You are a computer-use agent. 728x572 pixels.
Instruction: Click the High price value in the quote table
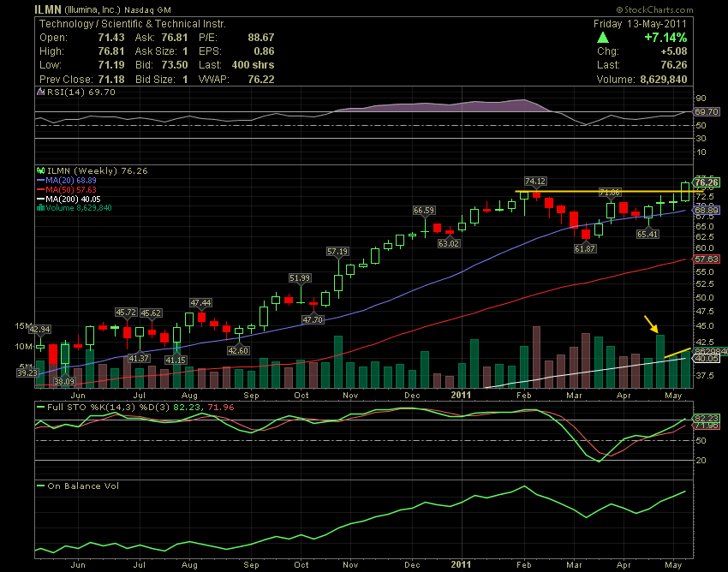tap(111, 51)
